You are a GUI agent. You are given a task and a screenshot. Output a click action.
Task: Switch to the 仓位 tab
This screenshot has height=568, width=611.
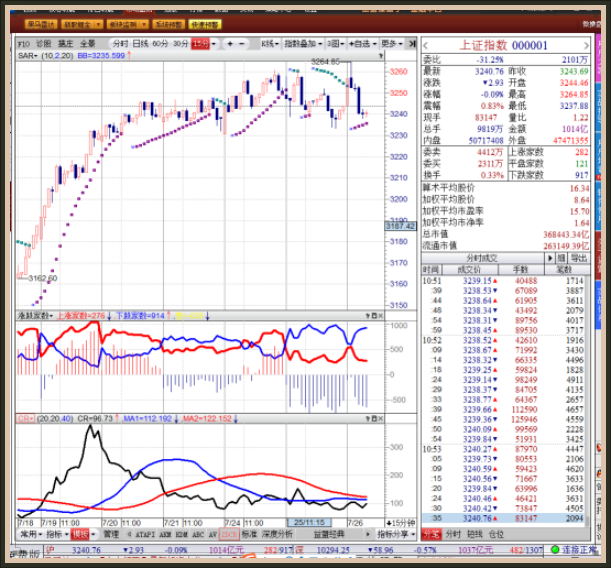(x=496, y=534)
